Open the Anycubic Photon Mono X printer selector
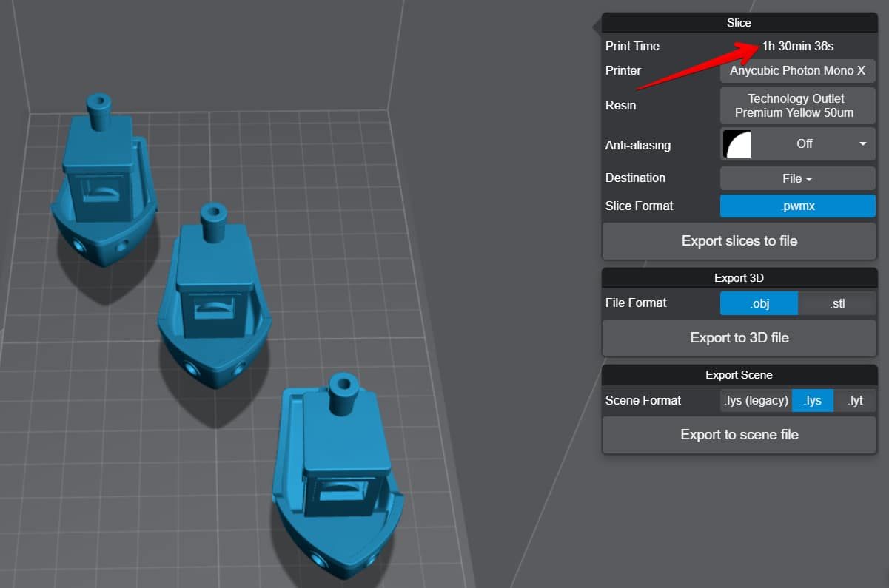The width and height of the screenshot is (889, 588). (x=797, y=71)
